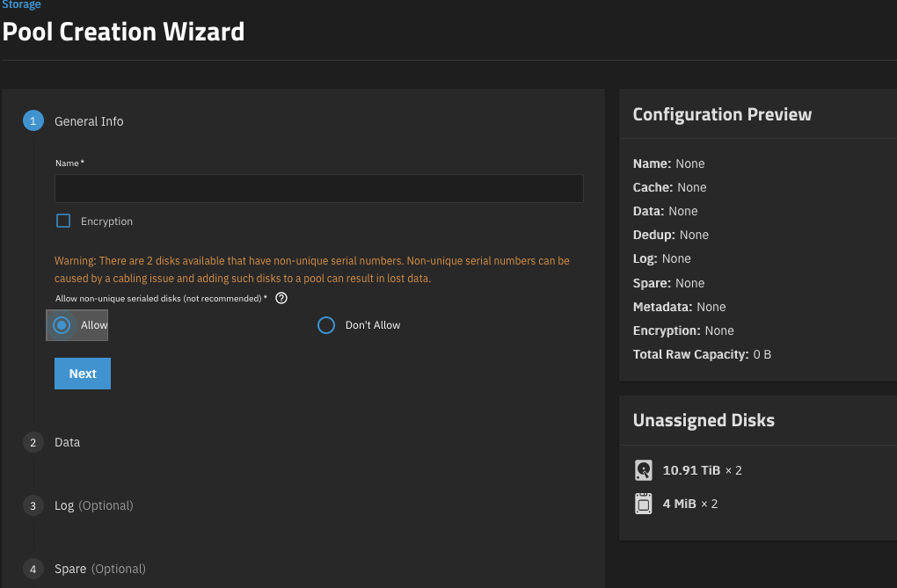Click the help icon beside non-unique serial option
Image resolution: width=897 pixels, height=588 pixels.
(281, 299)
